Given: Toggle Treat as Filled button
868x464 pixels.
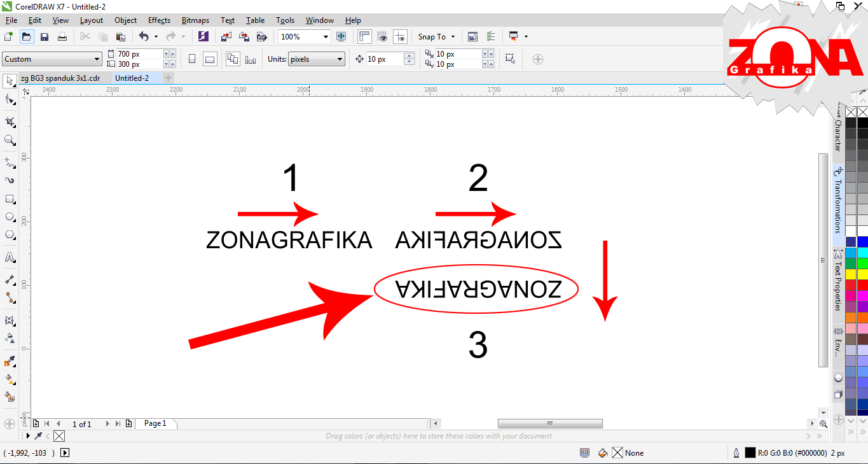Looking at the screenshot, I should pos(509,59).
